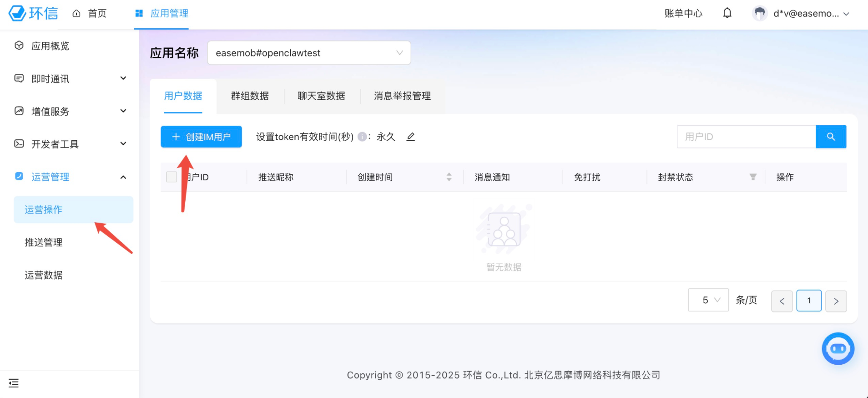The image size is (868, 398).
Task: Click the 环信 logo
Action: click(33, 13)
